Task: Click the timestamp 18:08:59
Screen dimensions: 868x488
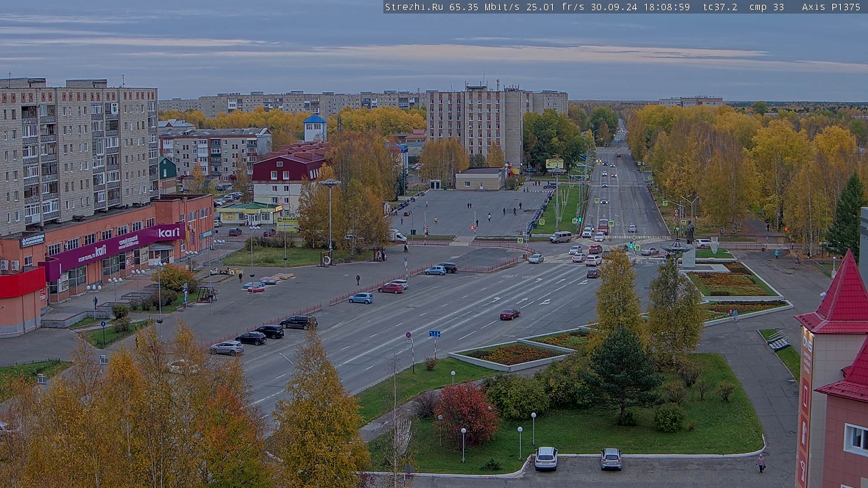Action: click(667, 7)
